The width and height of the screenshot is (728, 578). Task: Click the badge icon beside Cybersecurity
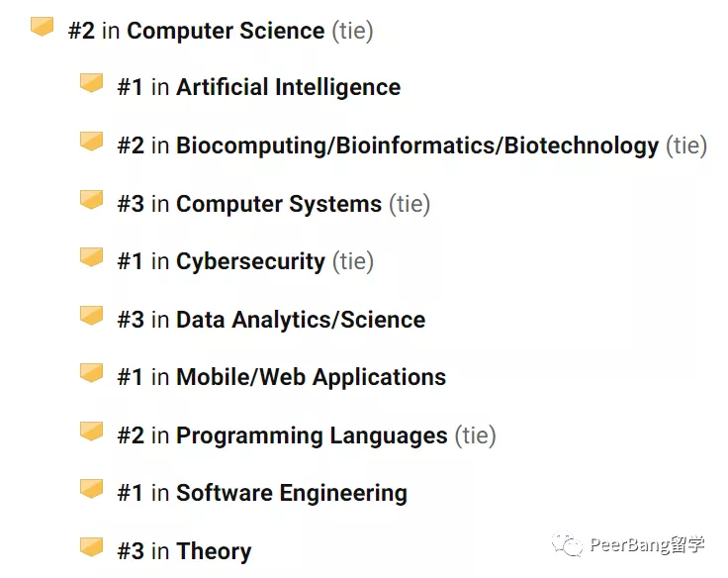(x=91, y=257)
